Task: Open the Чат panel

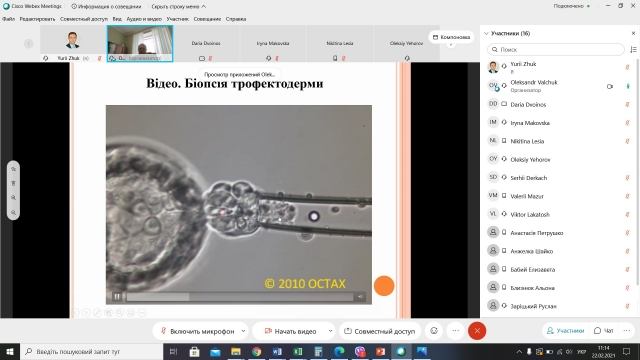Action: tap(603, 331)
